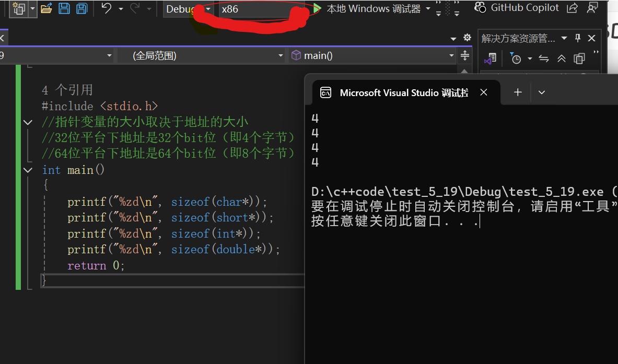
Task: Click the //32位平台下地址 comment line
Action: tap(168, 137)
